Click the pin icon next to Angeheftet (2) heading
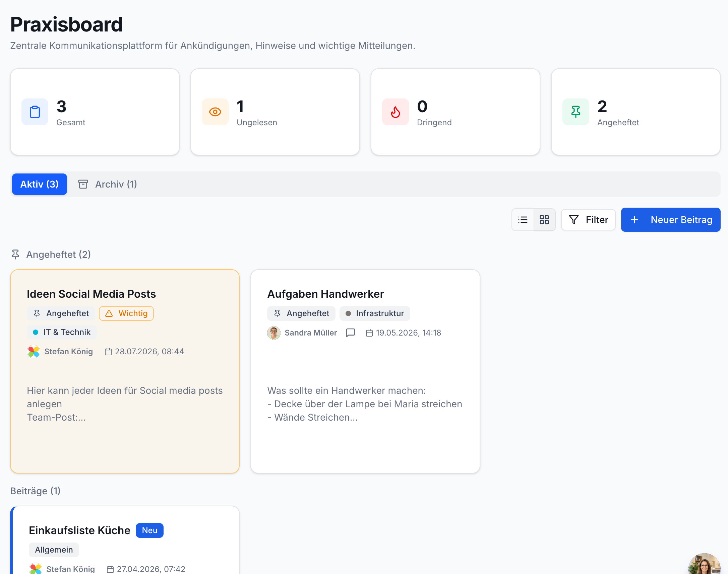 point(15,255)
